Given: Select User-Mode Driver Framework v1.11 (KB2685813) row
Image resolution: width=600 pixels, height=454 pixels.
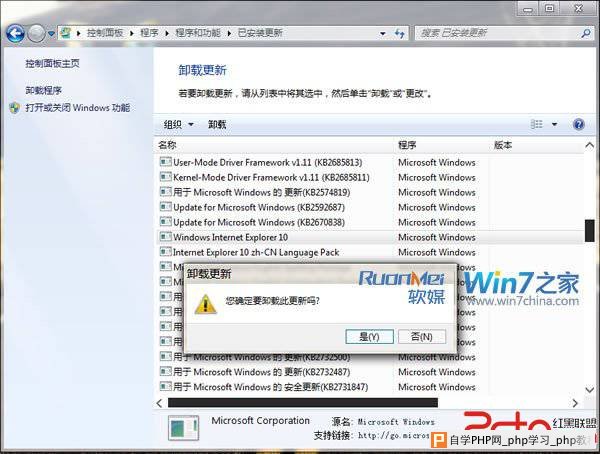Looking at the screenshot, I should [x=370, y=162].
